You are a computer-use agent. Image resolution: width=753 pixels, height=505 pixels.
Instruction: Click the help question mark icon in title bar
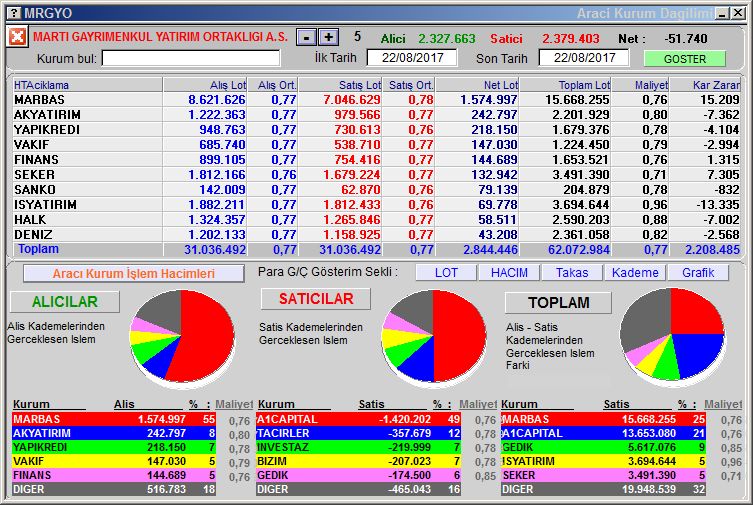click(15, 13)
